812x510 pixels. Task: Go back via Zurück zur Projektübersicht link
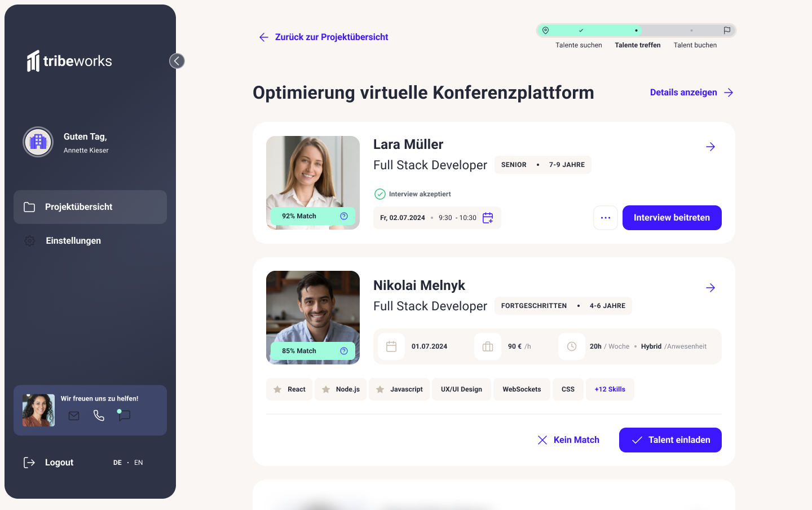(x=324, y=37)
